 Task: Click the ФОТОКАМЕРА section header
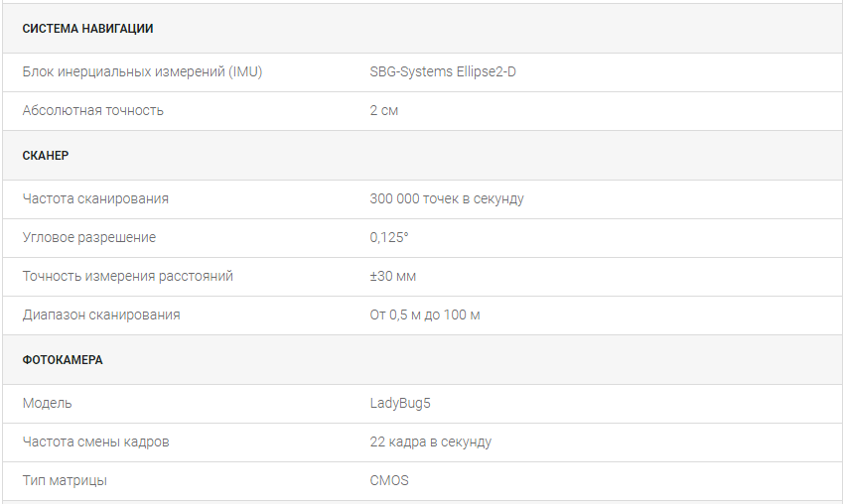click(x=62, y=360)
